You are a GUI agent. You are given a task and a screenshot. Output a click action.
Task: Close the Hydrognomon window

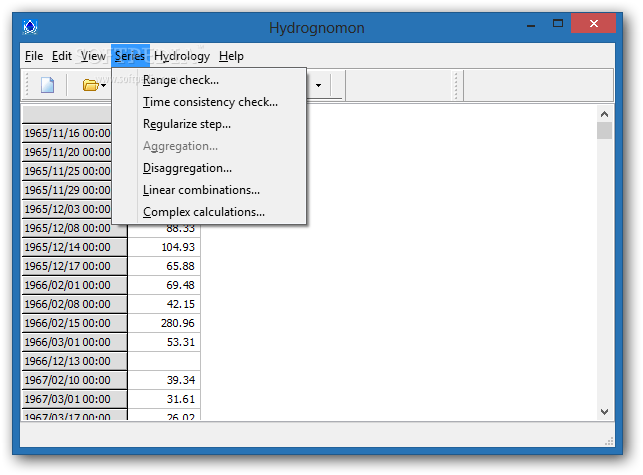[593, 23]
